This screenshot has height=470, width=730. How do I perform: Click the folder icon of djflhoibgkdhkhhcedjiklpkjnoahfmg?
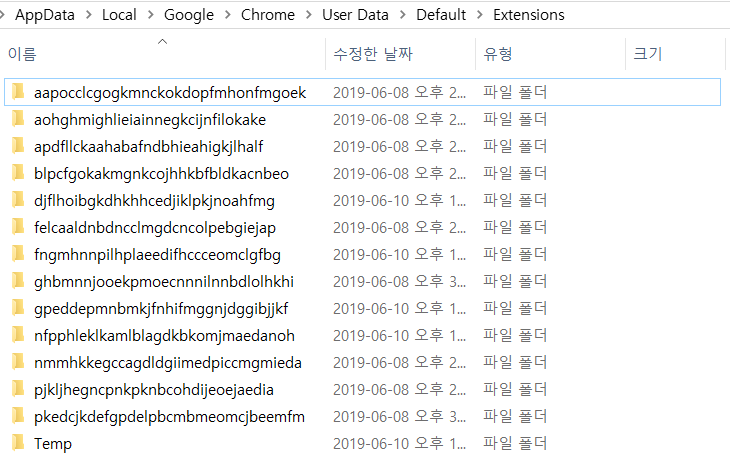point(18,199)
